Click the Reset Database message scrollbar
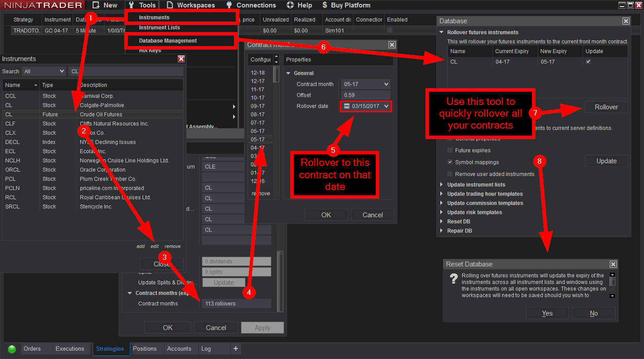This screenshot has height=359, width=644. click(x=612, y=285)
